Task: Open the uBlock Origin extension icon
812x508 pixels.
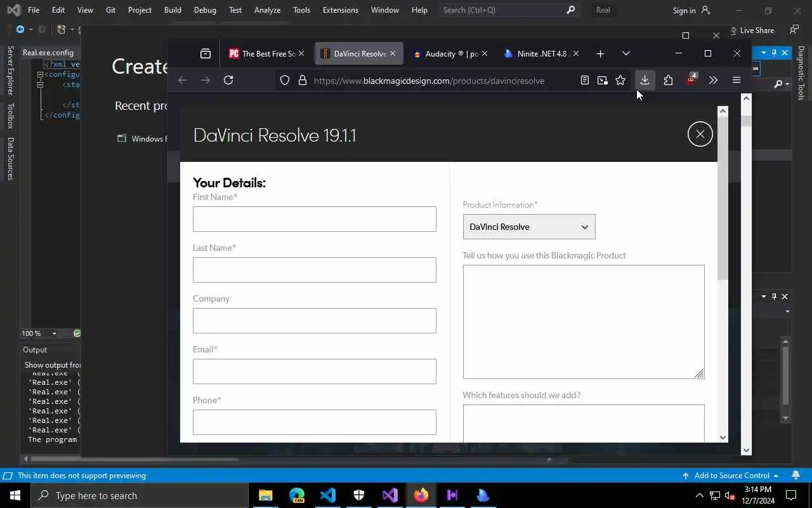Action: (x=691, y=80)
